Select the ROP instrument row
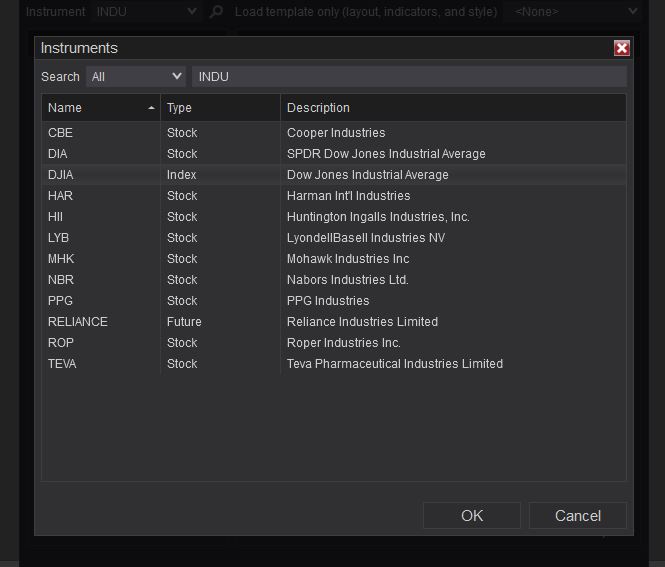 [334, 343]
